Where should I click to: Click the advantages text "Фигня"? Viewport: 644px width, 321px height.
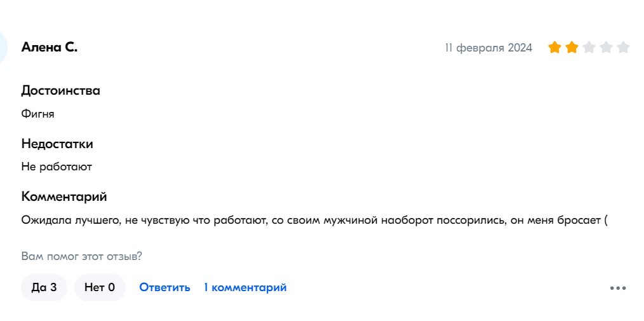pyautogui.click(x=38, y=114)
